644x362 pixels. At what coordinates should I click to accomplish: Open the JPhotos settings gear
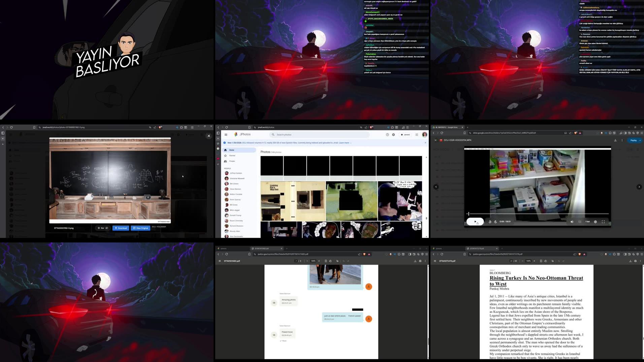point(393,134)
